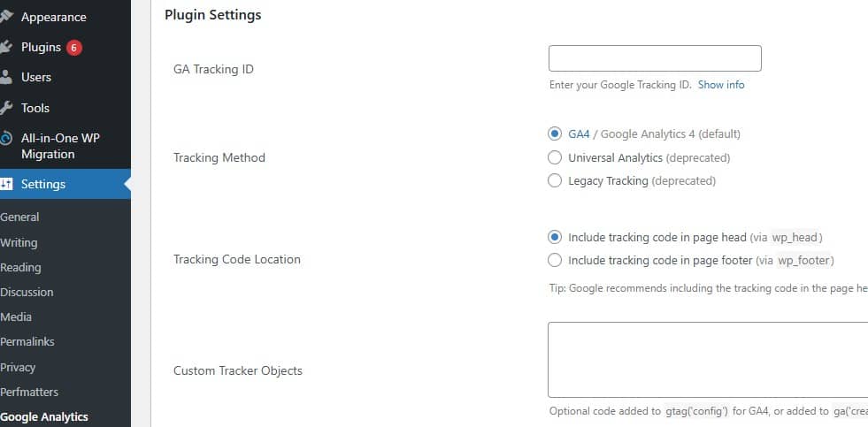This screenshot has height=427, width=868.
Task: Open the Discussion settings page
Action: tap(27, 292)
